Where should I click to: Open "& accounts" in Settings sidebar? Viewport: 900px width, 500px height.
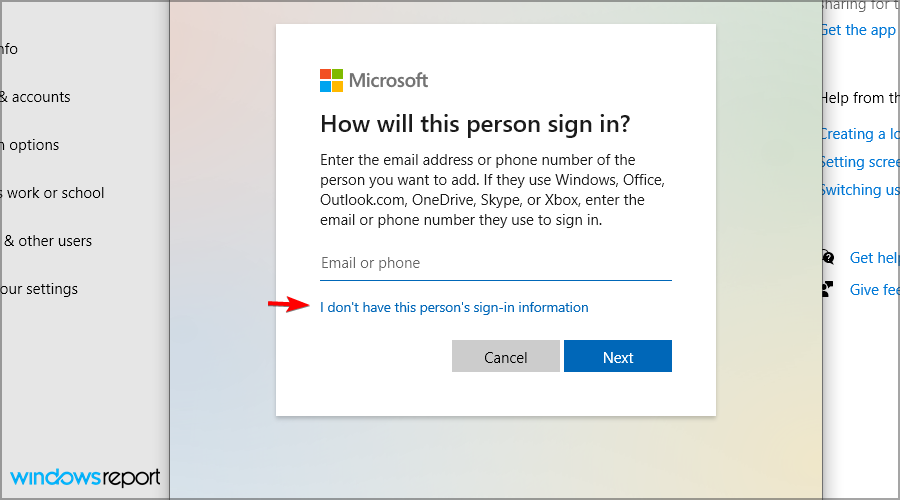coord(35,97)
